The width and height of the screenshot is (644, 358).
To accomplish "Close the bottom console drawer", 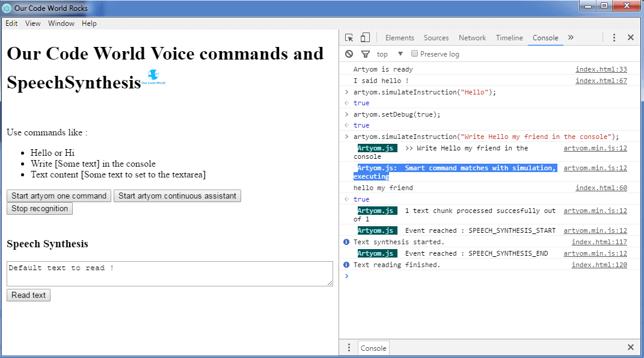I will [631, 348].
